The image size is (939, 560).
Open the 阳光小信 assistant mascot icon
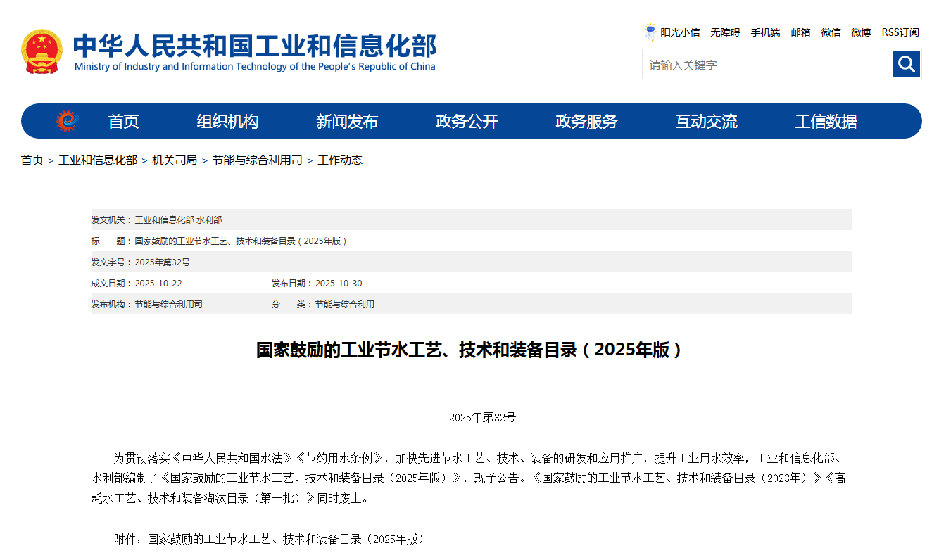point(650,32)
